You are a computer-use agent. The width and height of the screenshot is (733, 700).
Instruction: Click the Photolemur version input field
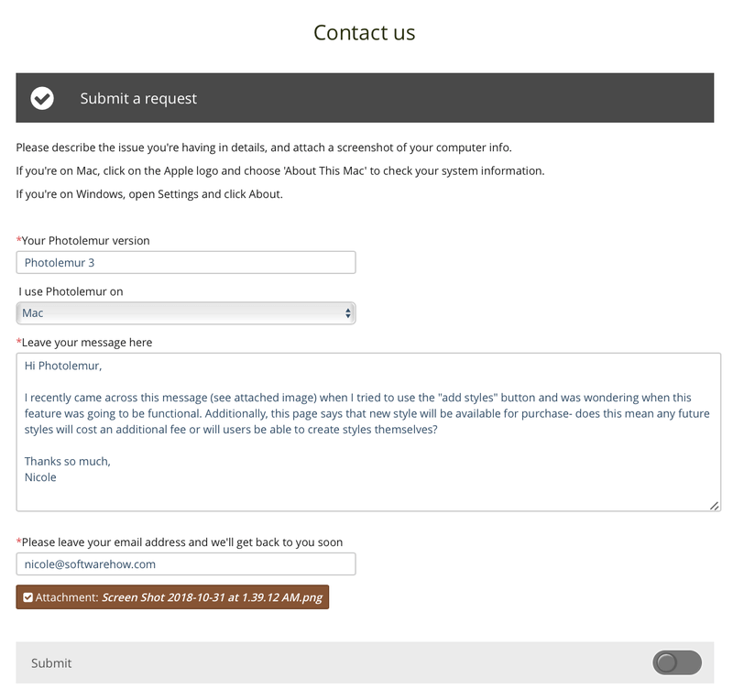pyautogui.click(x=186, y=262)
